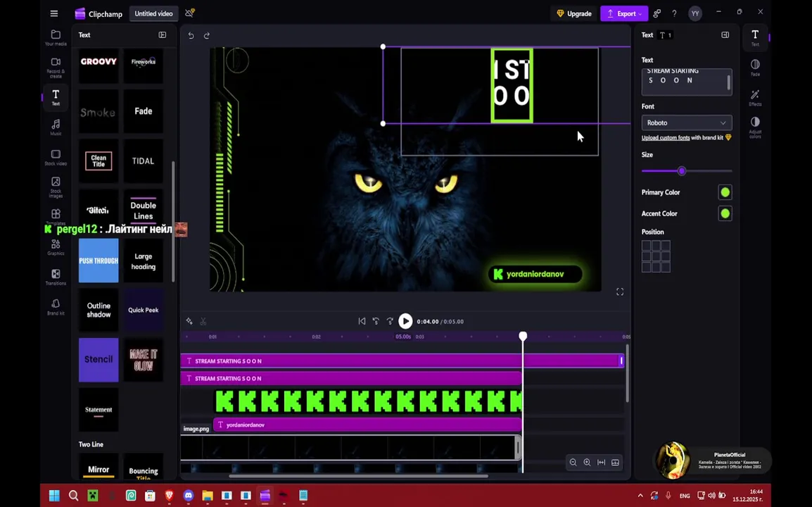Select the Clean Title text template
Image resolution: width=812 pixels, height=507 pixels.
pyautogui.click(x=99, y=161)
